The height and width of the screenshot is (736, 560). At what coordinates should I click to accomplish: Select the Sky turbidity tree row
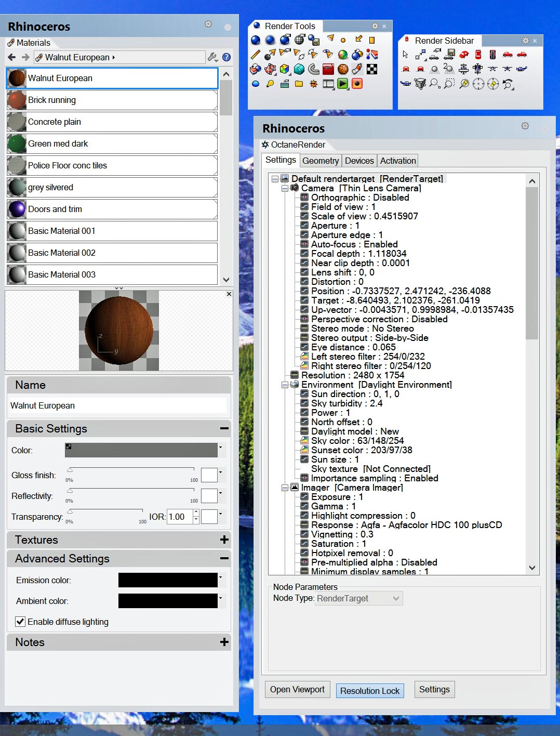(x=342, y=403)
